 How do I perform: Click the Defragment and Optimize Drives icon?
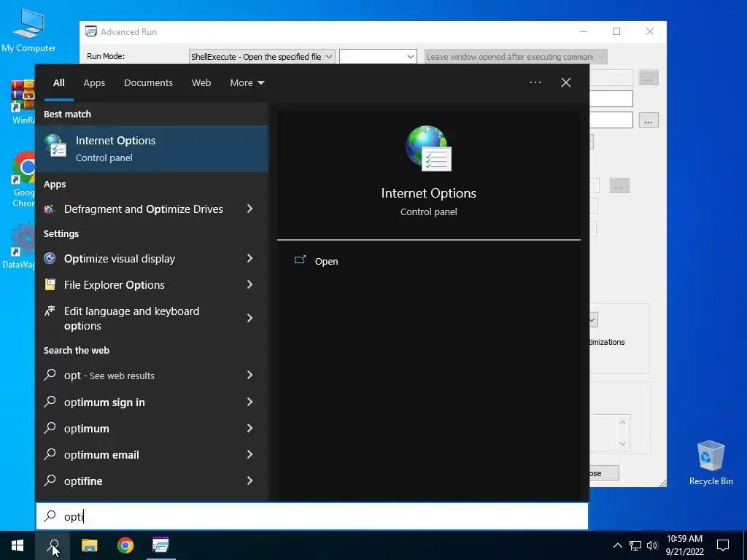coord(50,209)
